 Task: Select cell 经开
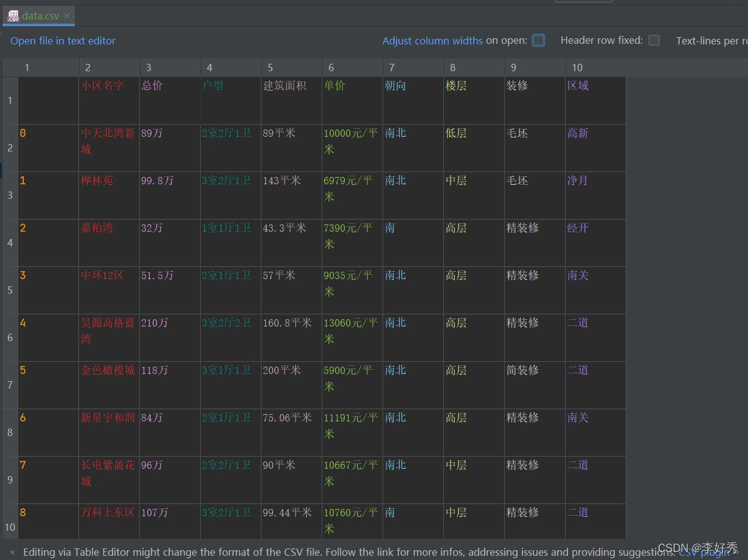click(x=596, y=243)
